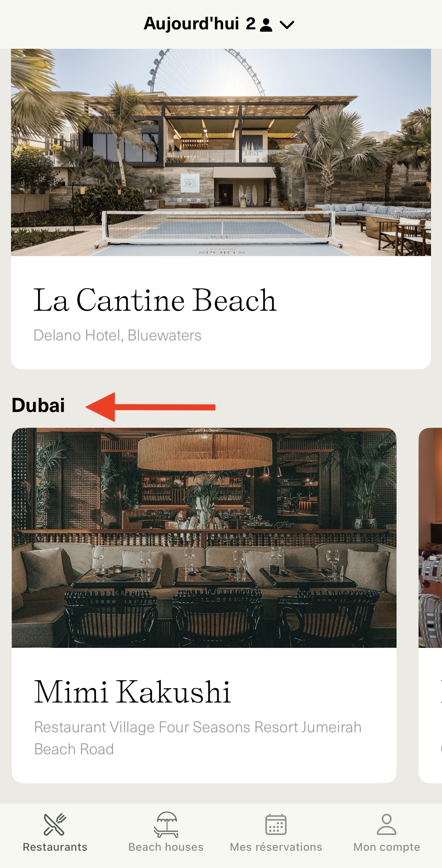Tap the La Cantine Beach building photo
This screenshot has width=442, height=868.
tap(221, 152)
